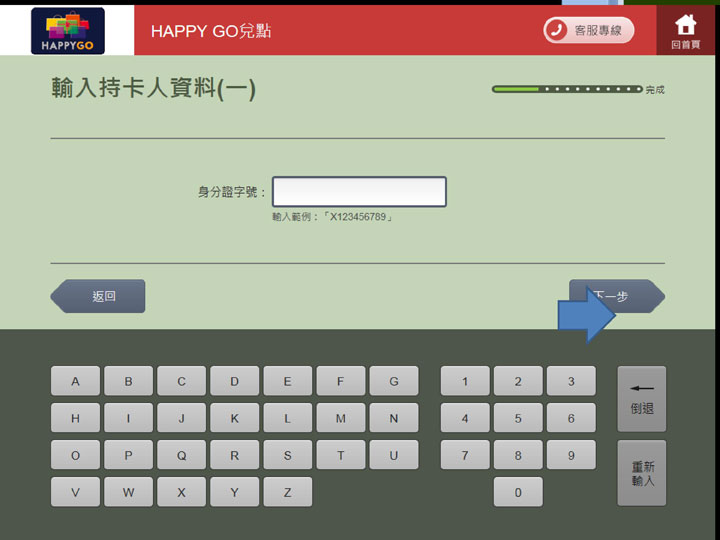
Task: Tap number key 1
Action: tap(465, 381)
